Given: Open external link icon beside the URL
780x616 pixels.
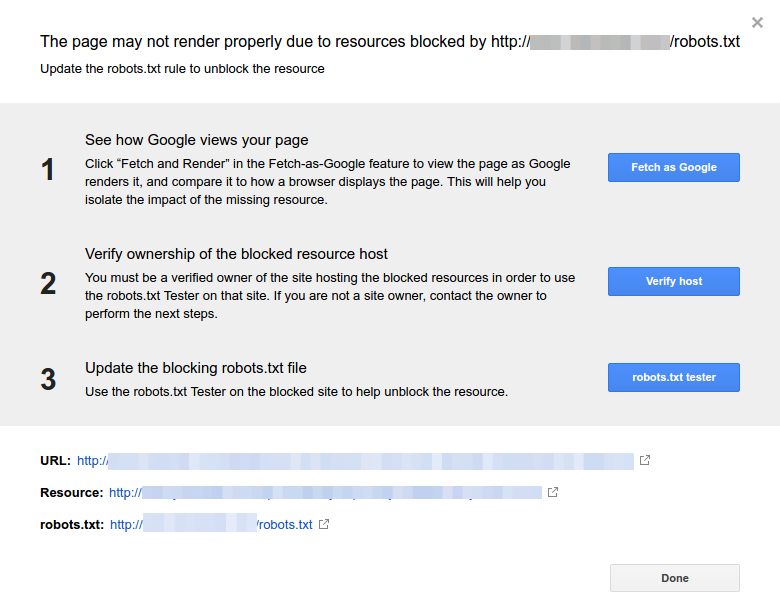Looking at the screenshot, I should [x=645, y=461].
